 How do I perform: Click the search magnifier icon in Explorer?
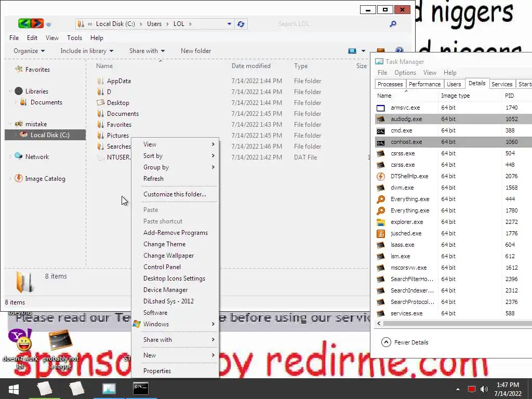pos(393,24)
